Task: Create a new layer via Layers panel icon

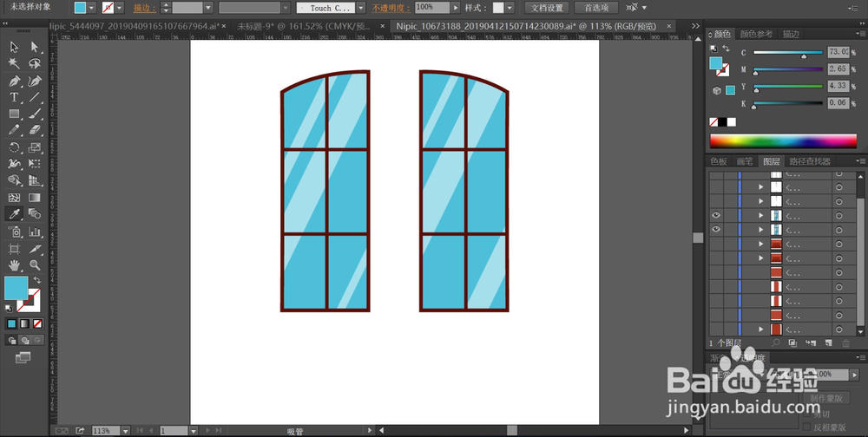Action: [828, 343]
